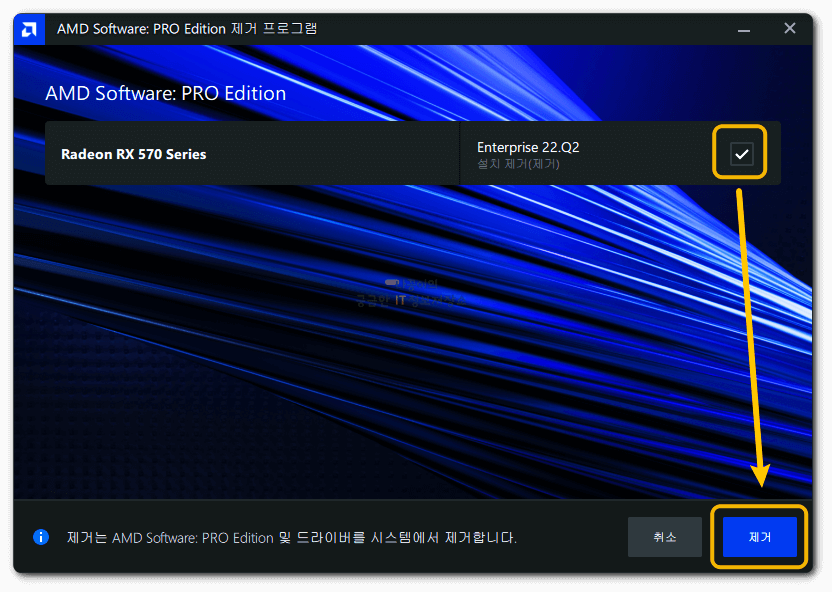
Task: Click the window title text in title bar
Action: [187, 29]
